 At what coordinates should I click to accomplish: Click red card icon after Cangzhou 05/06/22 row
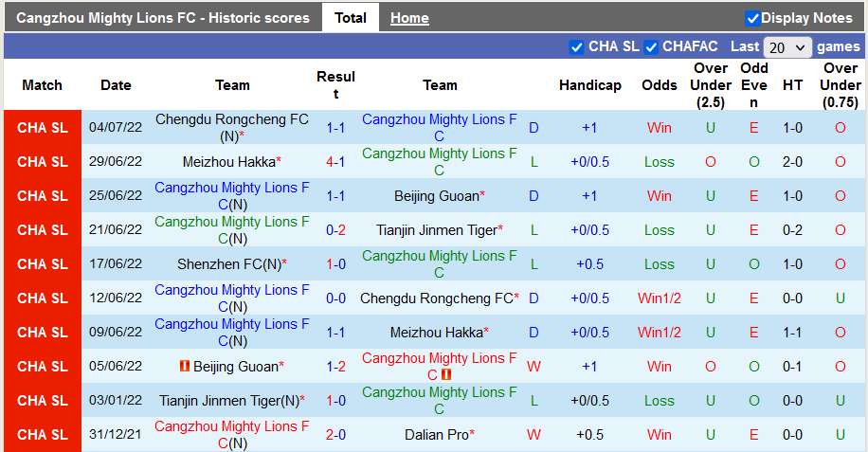[446, 374]
